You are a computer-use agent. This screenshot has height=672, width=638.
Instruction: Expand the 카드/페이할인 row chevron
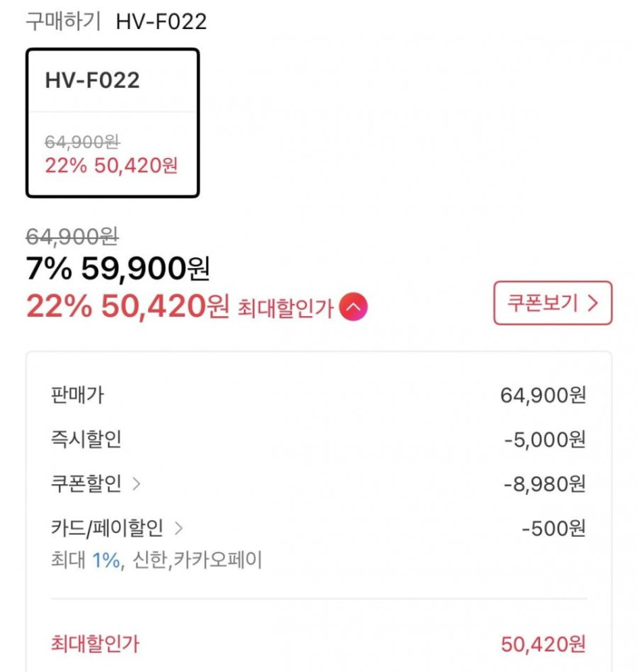click(x=179, y=528)
